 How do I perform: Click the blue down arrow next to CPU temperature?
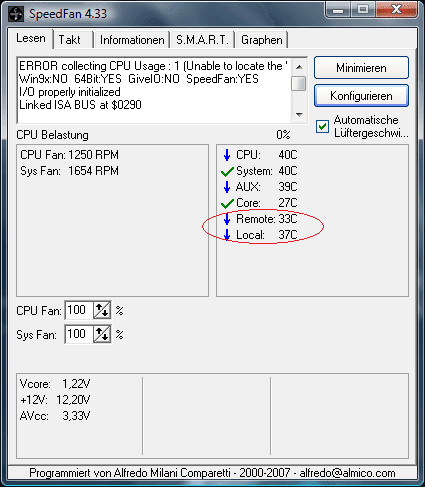[x=227, y=155]
